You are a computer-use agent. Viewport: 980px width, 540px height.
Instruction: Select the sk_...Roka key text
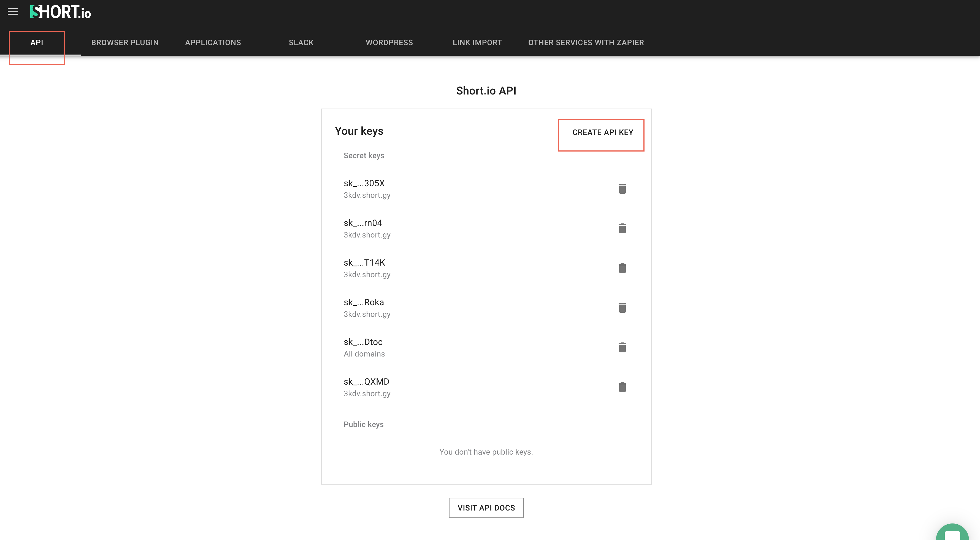click(x=364, y=302)
